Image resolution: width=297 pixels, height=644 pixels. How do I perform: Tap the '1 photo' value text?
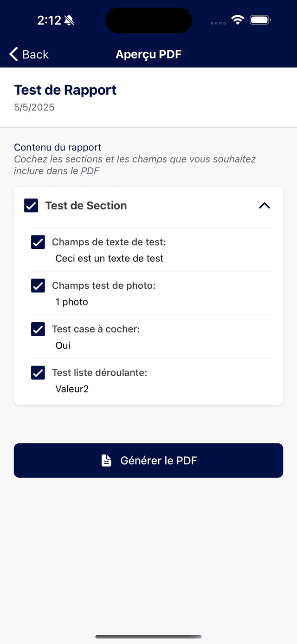[x=71, y=302]
